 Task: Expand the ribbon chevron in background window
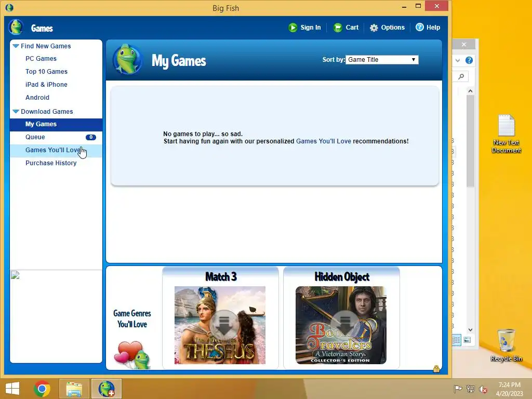click(458, 60)
